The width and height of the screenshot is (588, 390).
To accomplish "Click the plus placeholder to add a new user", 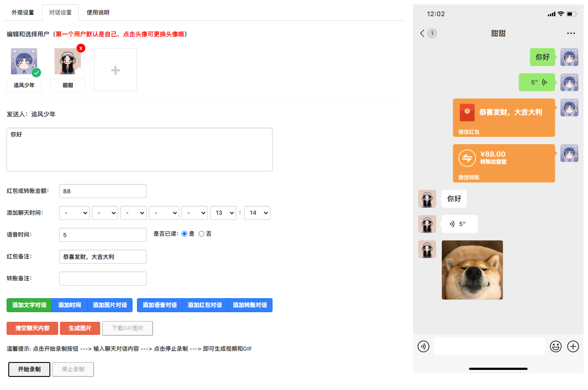I will click(115, 69).
